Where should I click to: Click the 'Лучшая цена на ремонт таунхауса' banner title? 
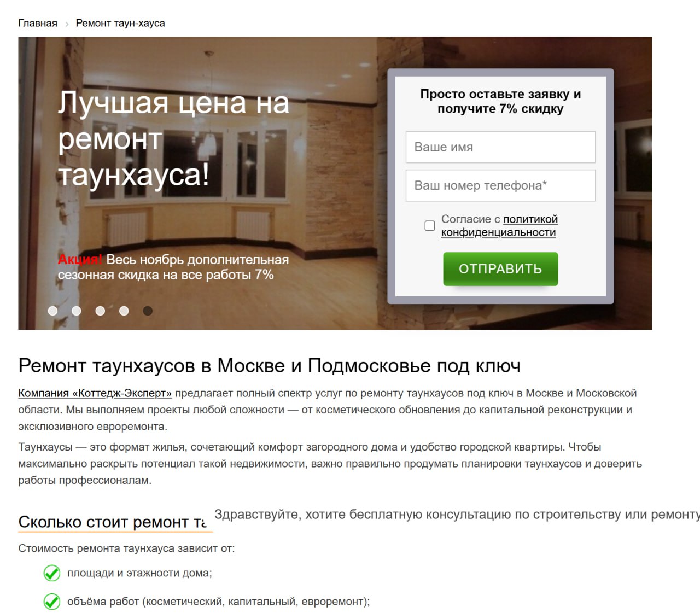pyautogui.click(x=173, y=139)
